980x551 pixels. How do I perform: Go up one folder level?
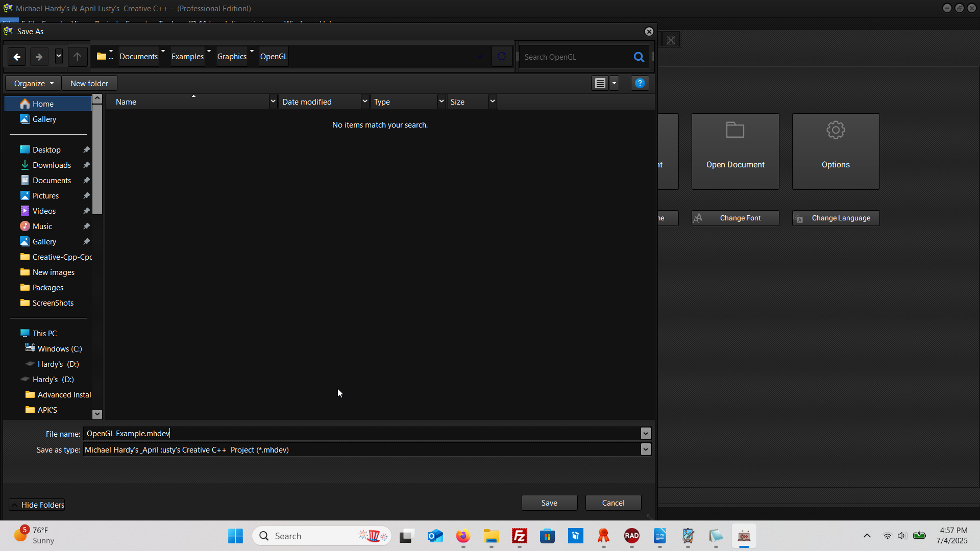78,57
